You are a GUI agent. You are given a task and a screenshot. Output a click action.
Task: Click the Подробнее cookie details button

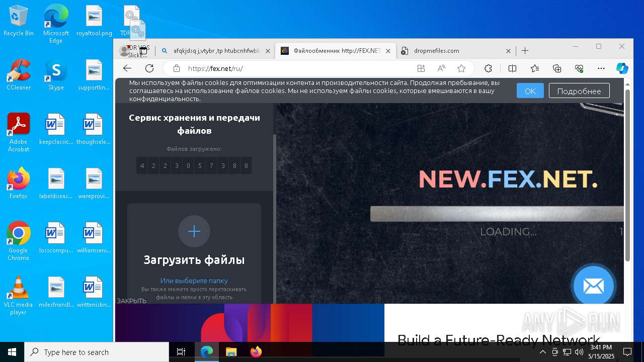tap(579, 91)
